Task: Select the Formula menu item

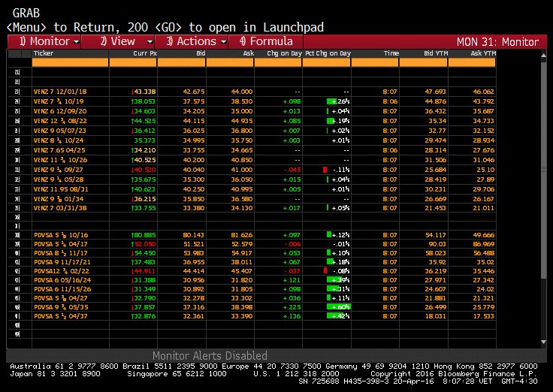Action: click(265, 41)
